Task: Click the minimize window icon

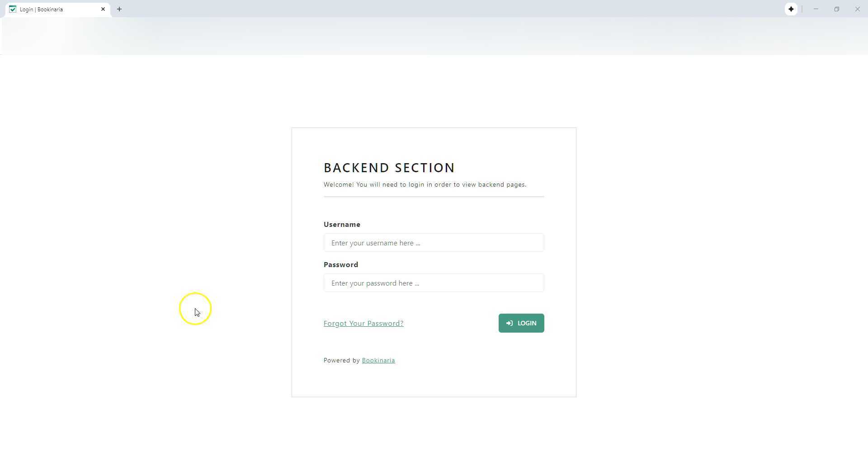Action: (x=816, y=9)
